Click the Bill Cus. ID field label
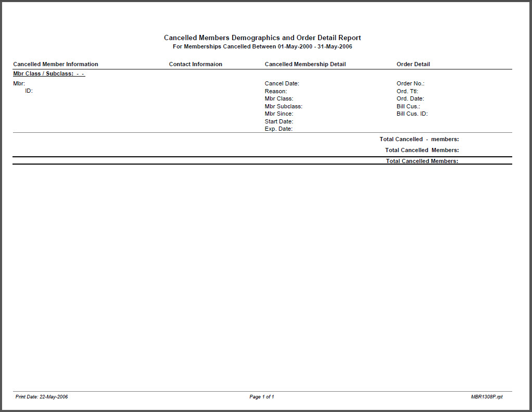Image resolution: width=532 pixels, height=412 pixels. (x=412, y=114)
